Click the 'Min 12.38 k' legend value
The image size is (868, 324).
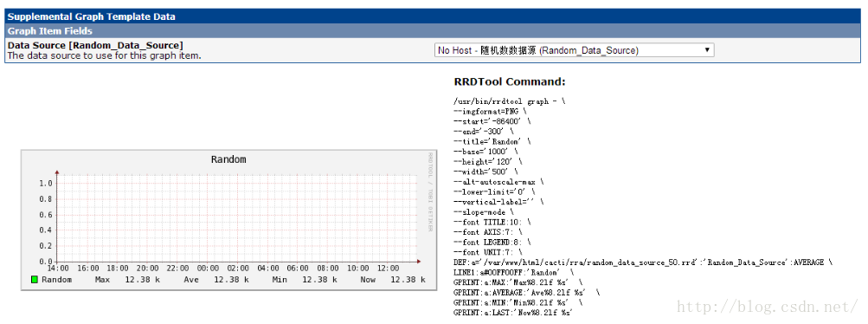pyautogui.click(x=305, y=280)
